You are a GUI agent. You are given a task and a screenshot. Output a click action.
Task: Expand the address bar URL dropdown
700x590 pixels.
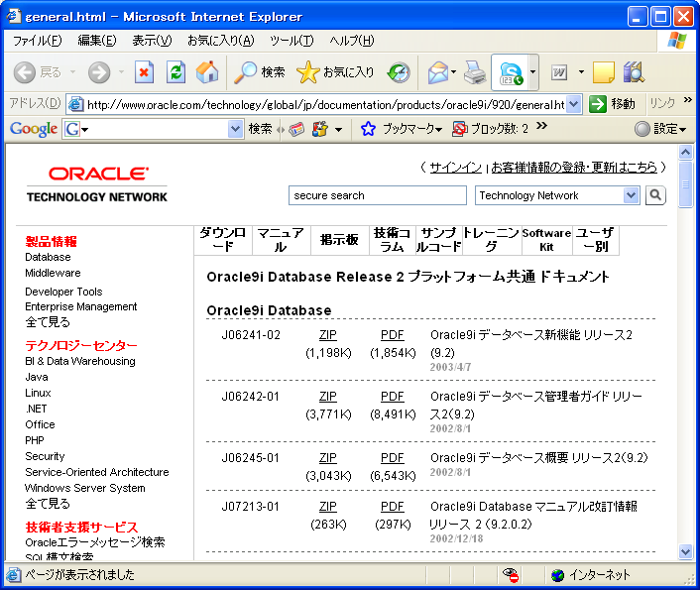click(x=574, y=104)
